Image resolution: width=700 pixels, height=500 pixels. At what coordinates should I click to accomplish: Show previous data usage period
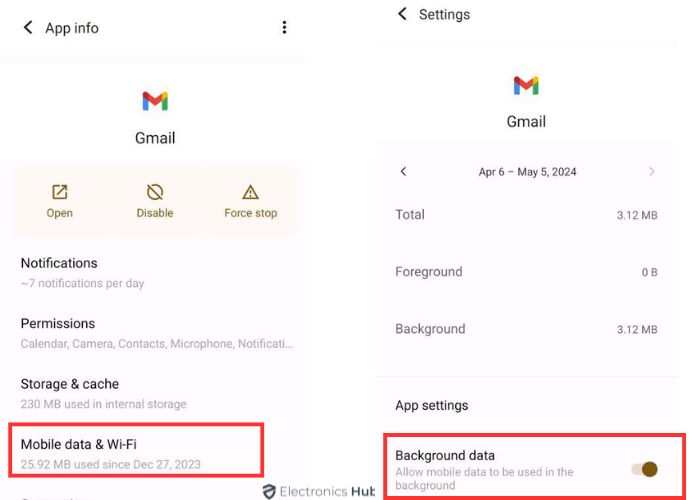[x=404, y=171]
